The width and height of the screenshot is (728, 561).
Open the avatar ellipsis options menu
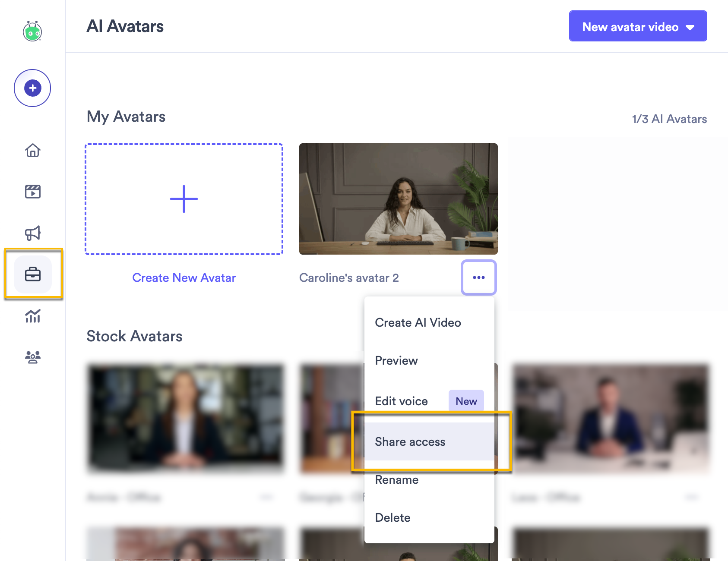tap(478, 277)
